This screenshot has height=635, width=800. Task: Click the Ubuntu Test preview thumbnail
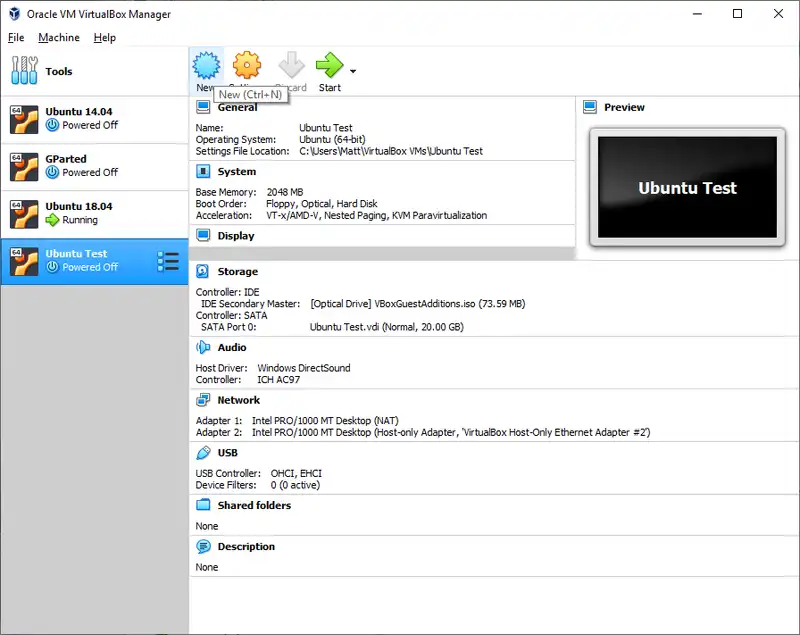coord(687,188)
